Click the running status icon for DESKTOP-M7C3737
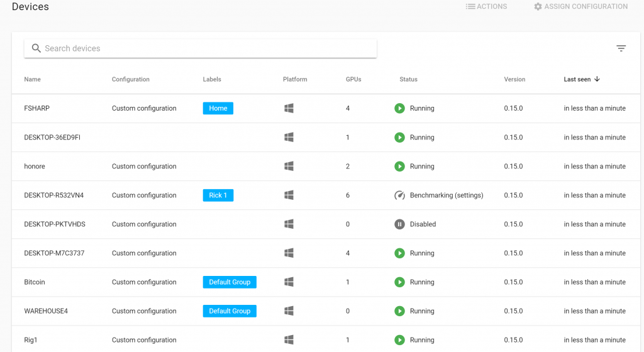 (399, 253)
